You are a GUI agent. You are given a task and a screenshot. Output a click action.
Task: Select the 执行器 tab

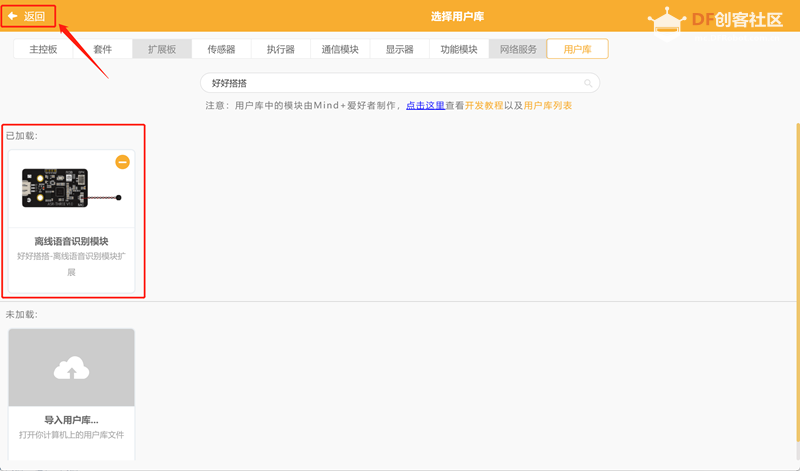tap(280, 49)
